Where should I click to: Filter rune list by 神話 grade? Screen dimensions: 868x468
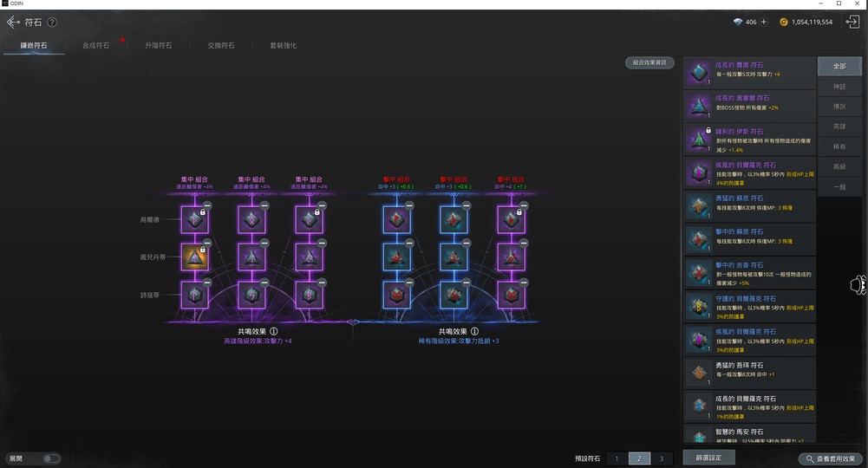(x=839, y=87)
